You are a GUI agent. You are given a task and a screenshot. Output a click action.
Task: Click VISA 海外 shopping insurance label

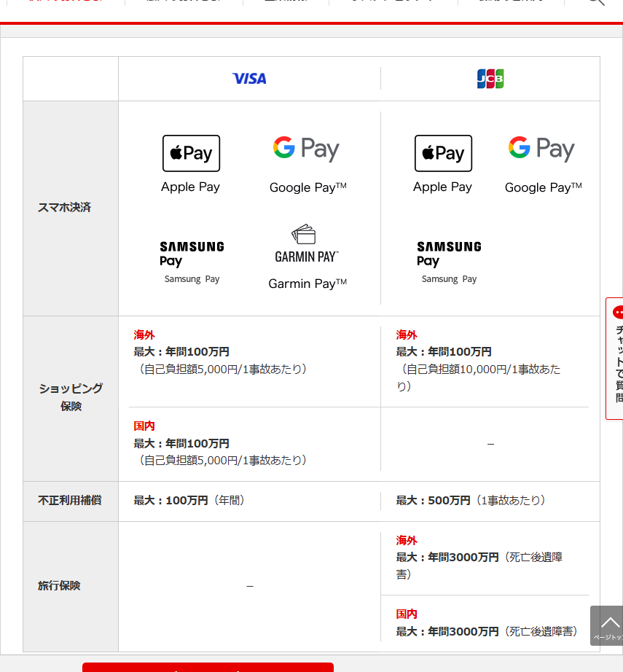click(x=144, y=335)
